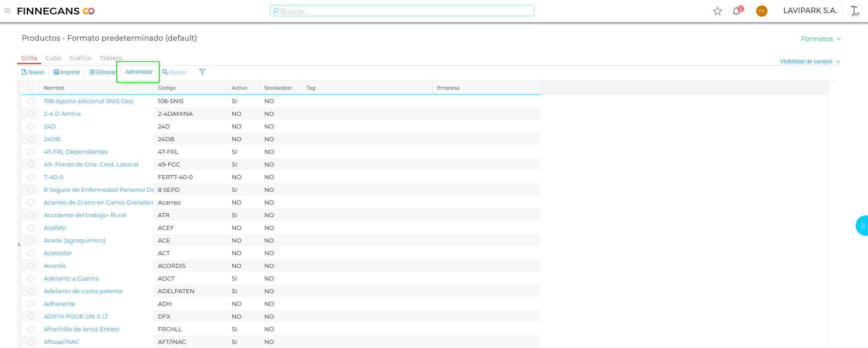Sort by the Activo column header
868x348 pixels.
tap(243, 88)
